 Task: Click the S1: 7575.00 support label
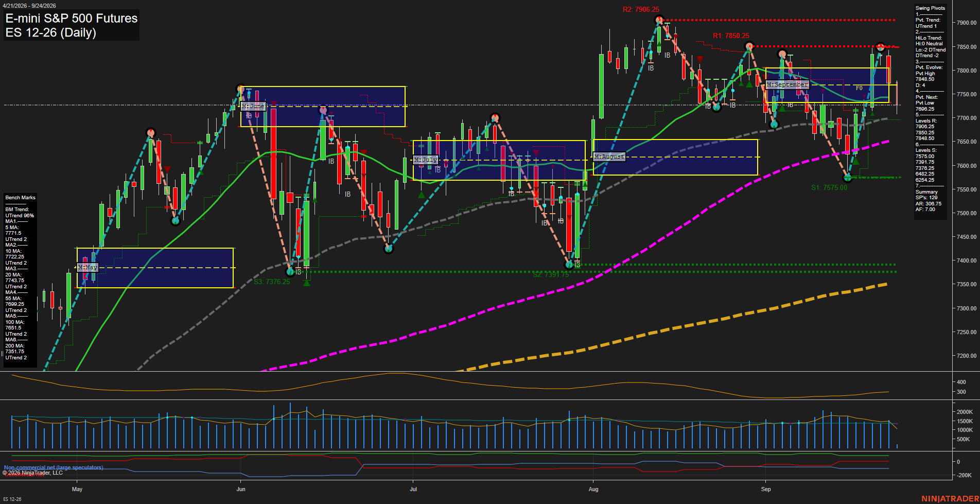click(829, 187)
